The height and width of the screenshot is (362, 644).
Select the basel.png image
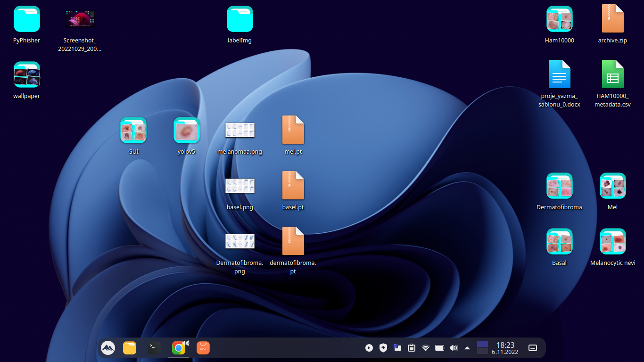[240, 186]
